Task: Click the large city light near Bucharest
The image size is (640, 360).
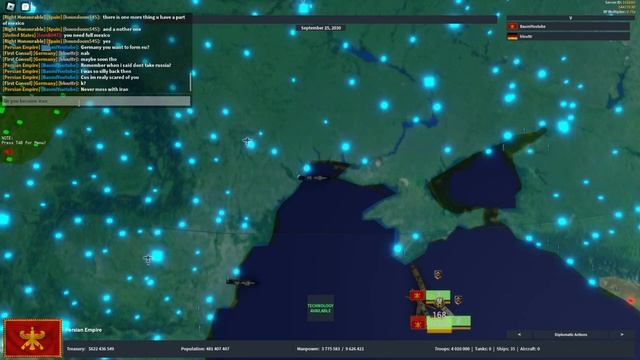Action: pyautogui.click(x=157, y=256)
